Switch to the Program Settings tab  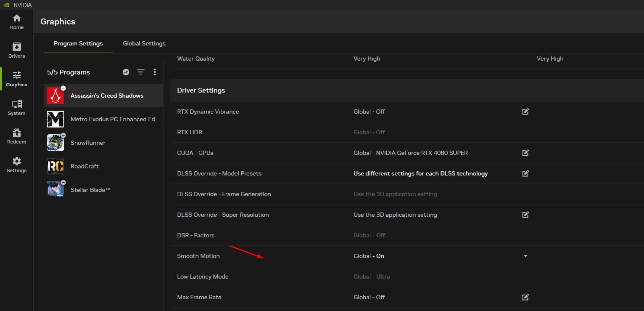tap(78, 43)
